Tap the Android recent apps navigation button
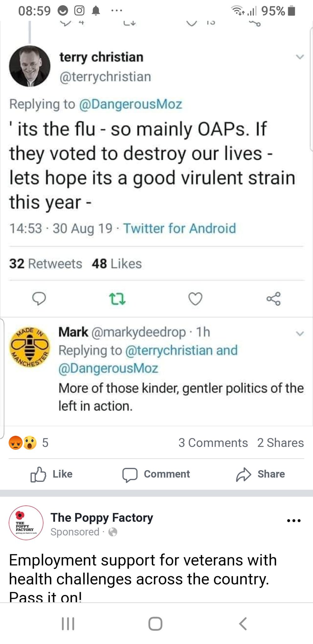 tap(68, 624)
